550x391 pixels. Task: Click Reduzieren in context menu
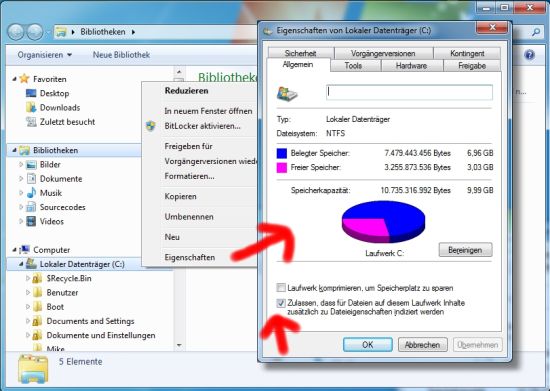point(187,90)
